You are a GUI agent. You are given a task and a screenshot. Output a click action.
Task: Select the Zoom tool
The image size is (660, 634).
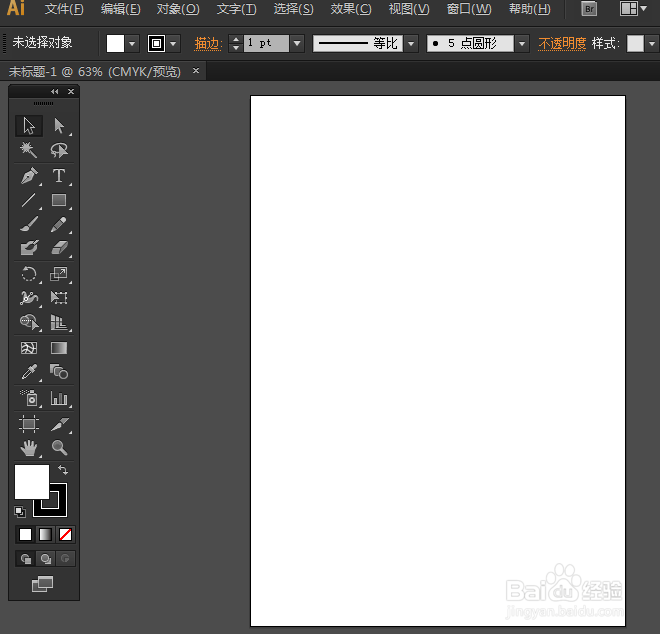[x=59, y=448]
